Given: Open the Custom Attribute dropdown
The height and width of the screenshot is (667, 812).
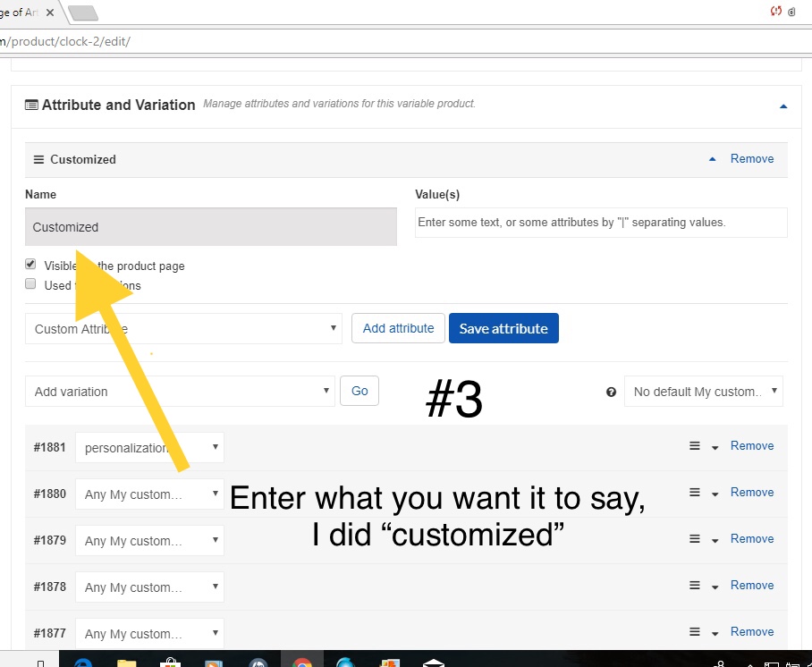Looking at the screenshot, I should coord(183,329).
